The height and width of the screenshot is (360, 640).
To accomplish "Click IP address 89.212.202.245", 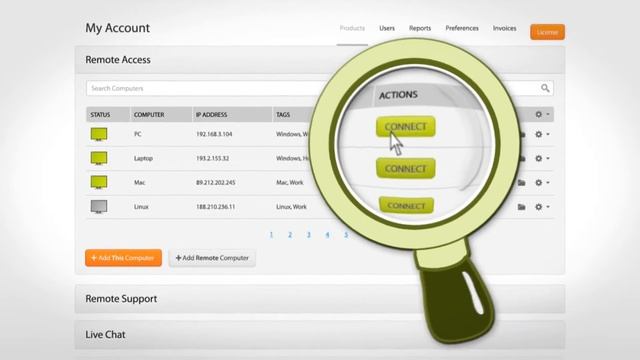I will pos(216,182).
